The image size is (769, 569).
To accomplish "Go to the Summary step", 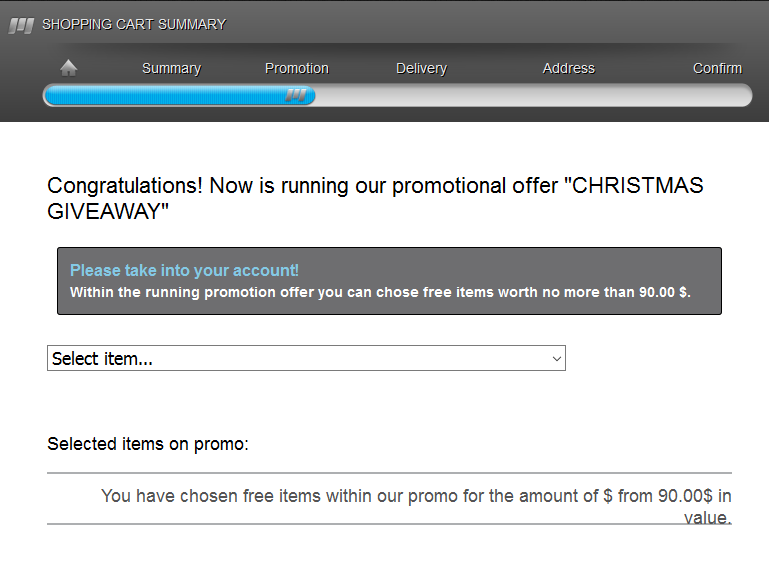I will pos(171,68).
